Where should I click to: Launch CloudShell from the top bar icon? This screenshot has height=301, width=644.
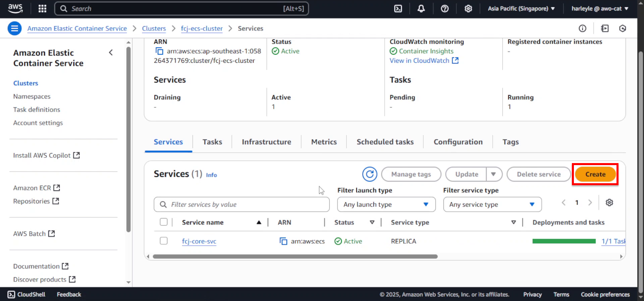click(x=398, y=9)
